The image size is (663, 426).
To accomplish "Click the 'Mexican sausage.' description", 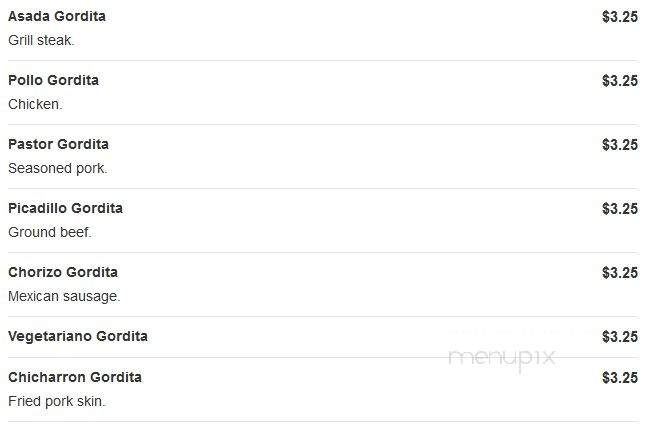I will (64, 296).
